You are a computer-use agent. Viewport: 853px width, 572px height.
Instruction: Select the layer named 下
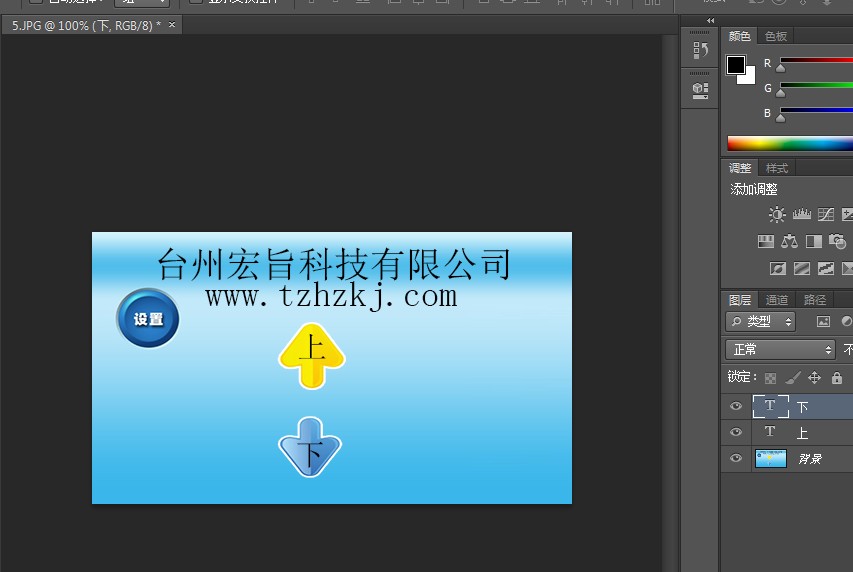(802, 407)
